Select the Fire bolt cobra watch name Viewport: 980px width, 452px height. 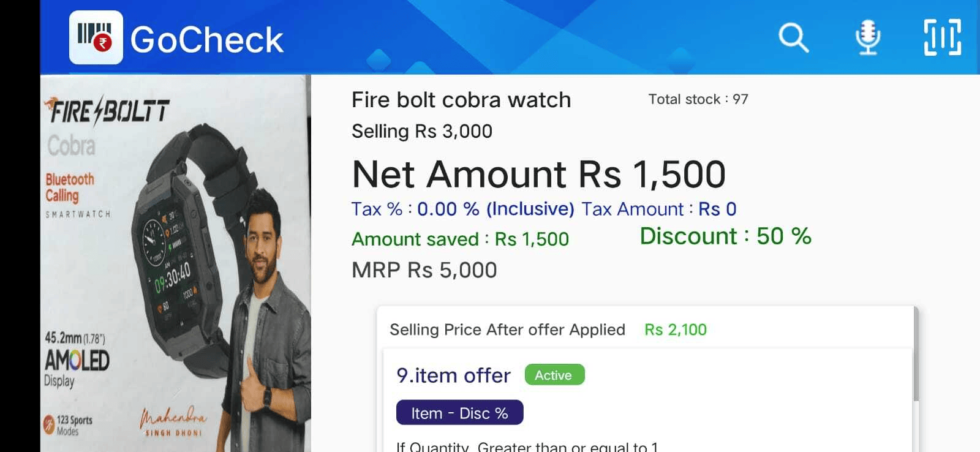click(x=461, y=100)
